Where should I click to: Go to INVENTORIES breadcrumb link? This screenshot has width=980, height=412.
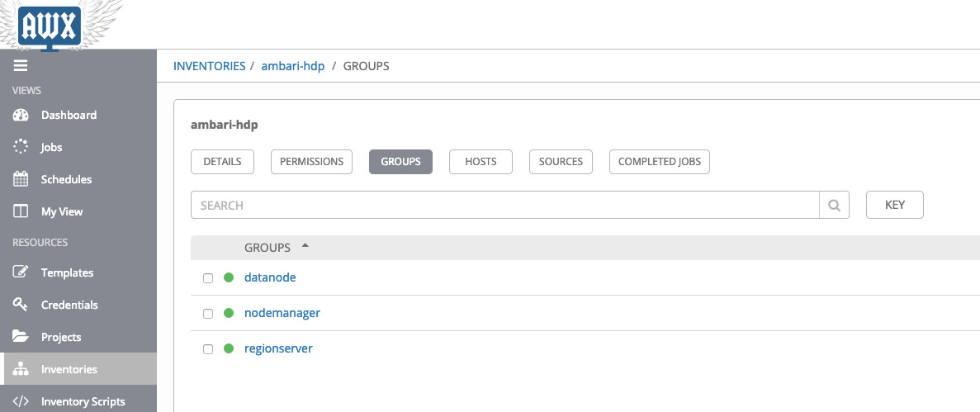[210, 66]
